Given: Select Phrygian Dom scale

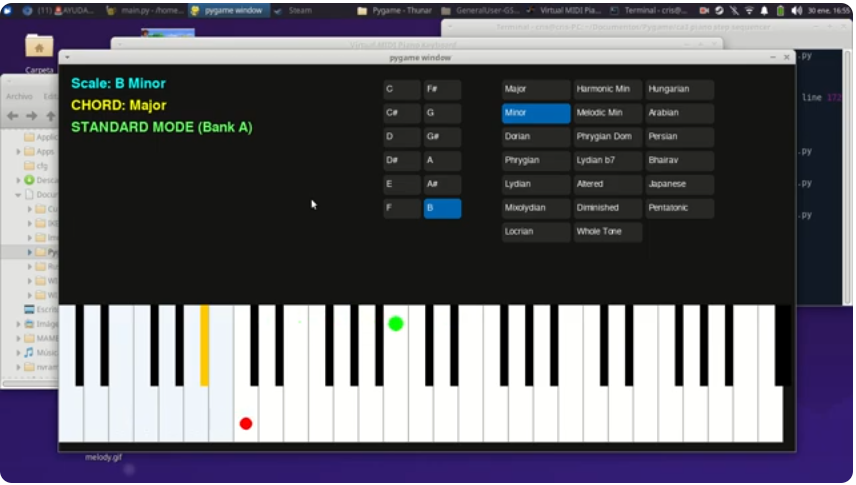Looking at the screenshot, I should coord(608,137).
